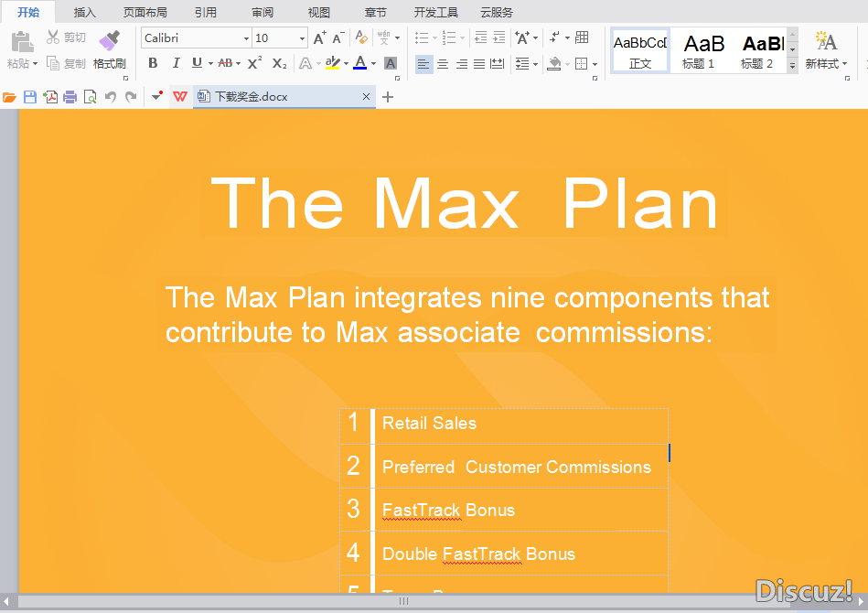Viewport: 868px width, 613px height.
Task: Save the document with floppy icon
Action: click(30, 98)
